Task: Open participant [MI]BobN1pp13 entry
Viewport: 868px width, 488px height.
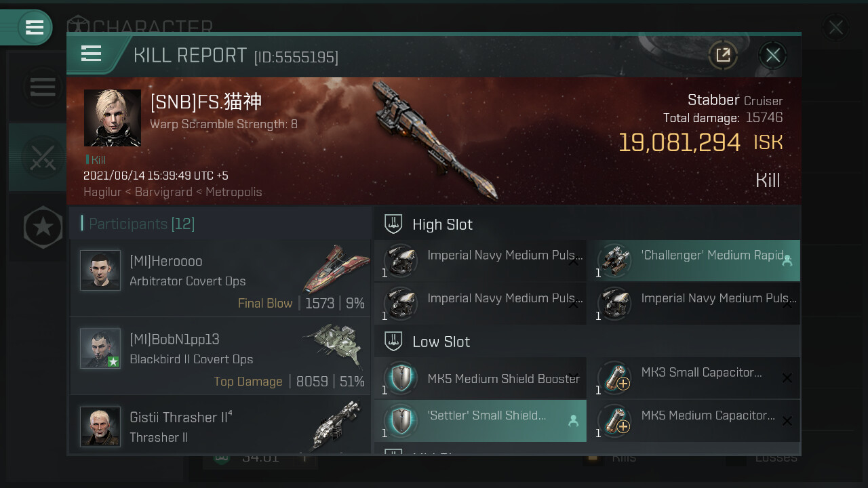Action: tap(220, 356)
